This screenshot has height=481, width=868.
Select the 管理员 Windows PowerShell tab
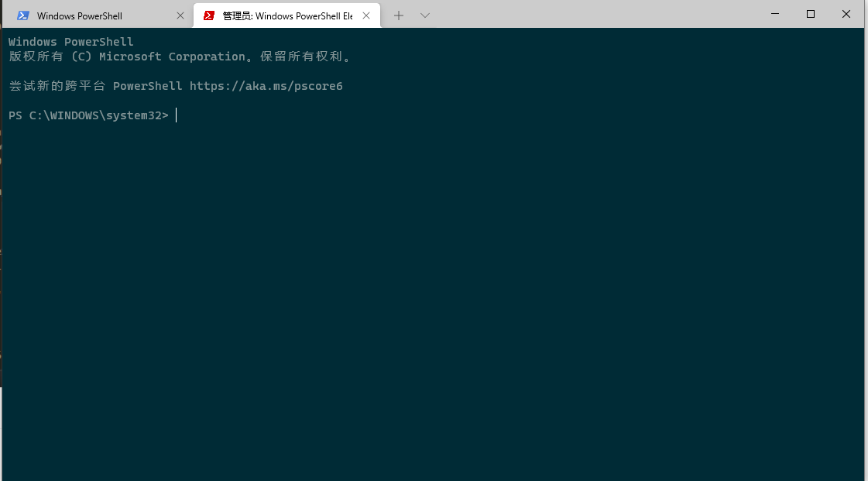click(x=286, y=15)
